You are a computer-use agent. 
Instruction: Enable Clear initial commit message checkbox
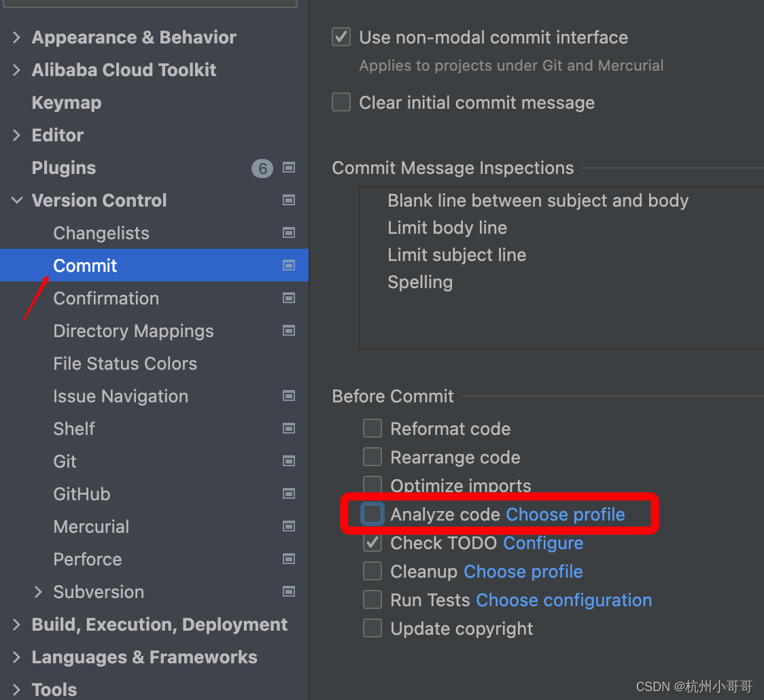click(x=341, y=103)
